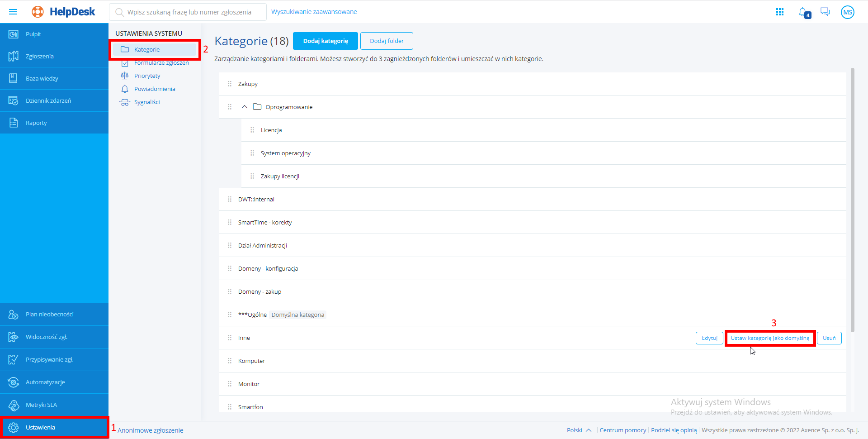The height and width of the screenshot is (439, 868).
Task: Select the DWT::internal category
Action: [533, 199]
